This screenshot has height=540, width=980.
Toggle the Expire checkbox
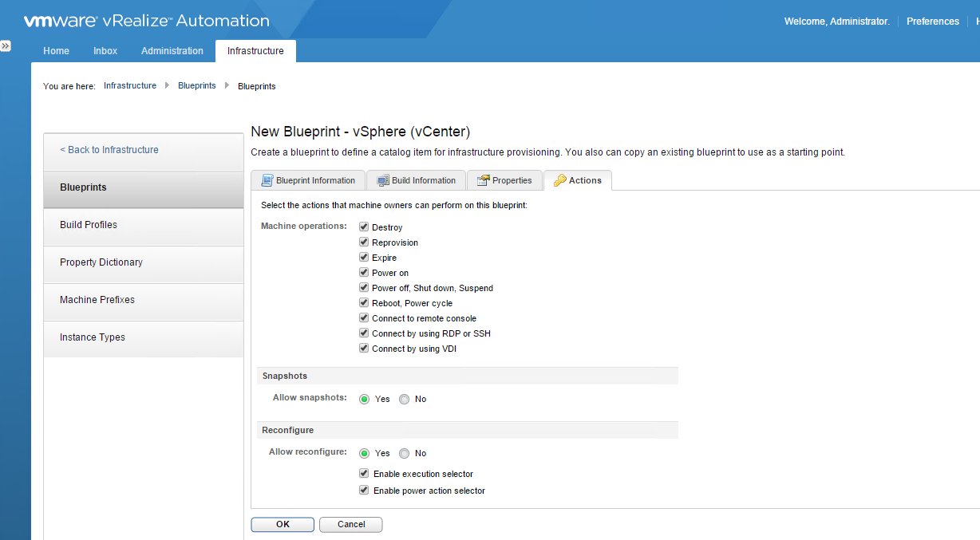364,258
